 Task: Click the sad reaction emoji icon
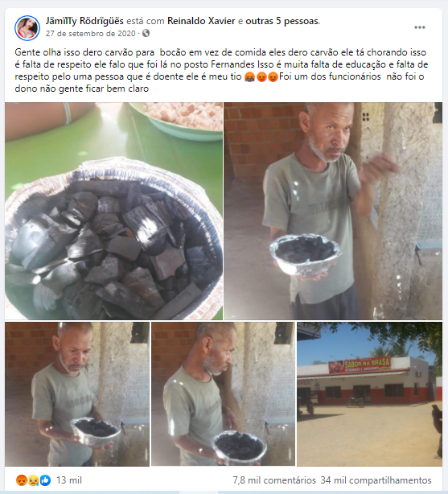pyautogui.click(x=34, y=480)
